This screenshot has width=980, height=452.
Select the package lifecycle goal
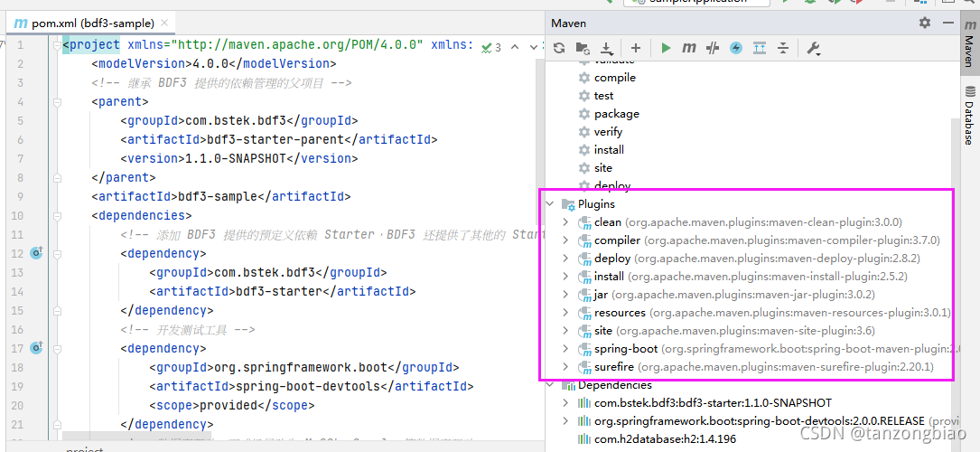pyautogui.click(x=609, y=114)
